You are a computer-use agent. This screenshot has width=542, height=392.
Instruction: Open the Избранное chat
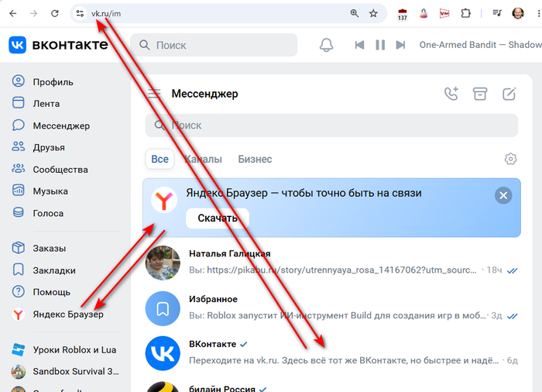point(331,308)
